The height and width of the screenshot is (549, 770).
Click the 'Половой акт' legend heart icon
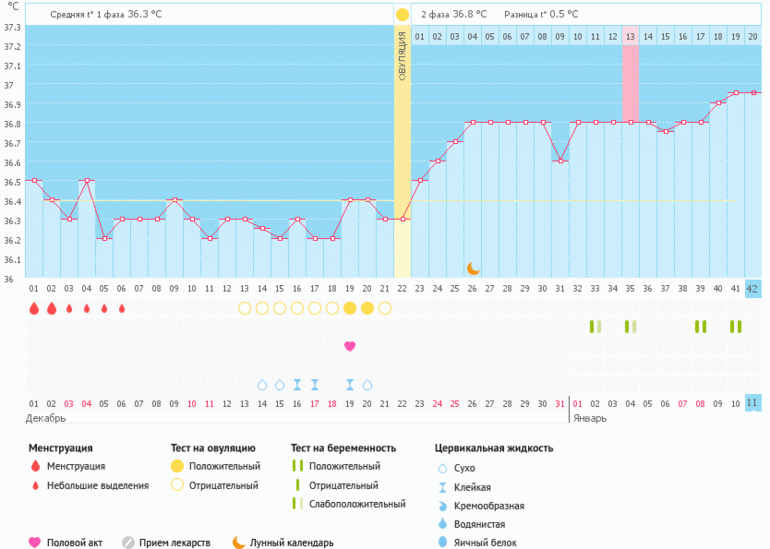[35, 542]
